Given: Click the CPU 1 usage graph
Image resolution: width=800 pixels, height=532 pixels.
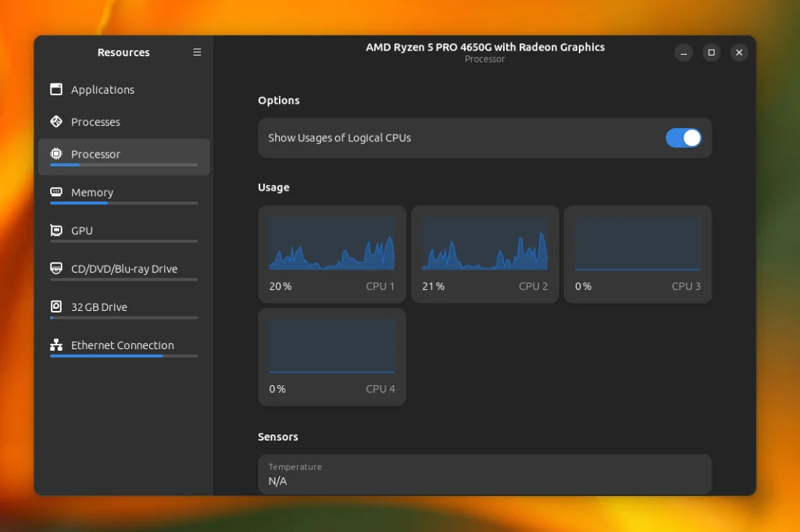Looking at the screenshot, I should pos(332,245).
